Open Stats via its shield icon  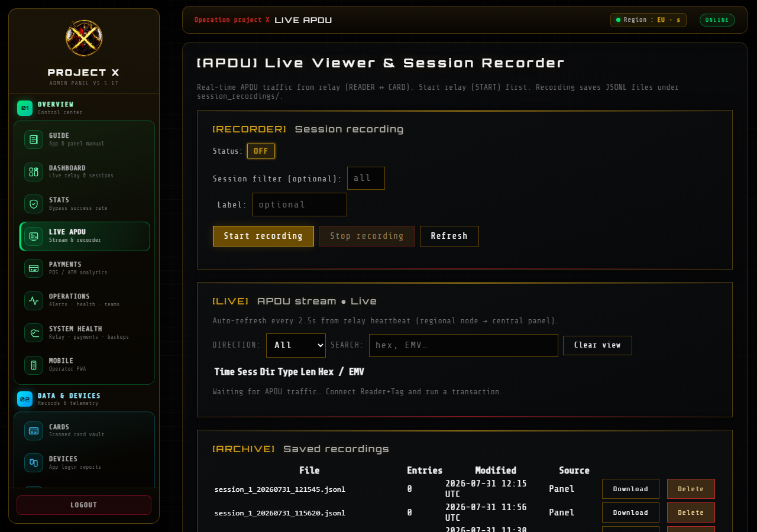34,204
